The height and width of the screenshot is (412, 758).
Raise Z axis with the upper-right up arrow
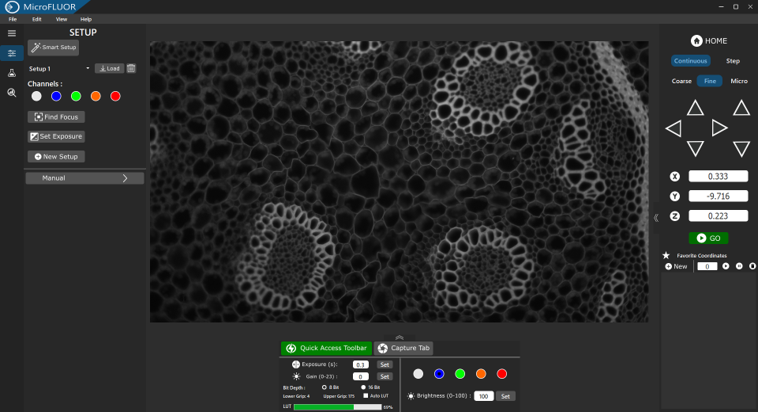point(741,108)
